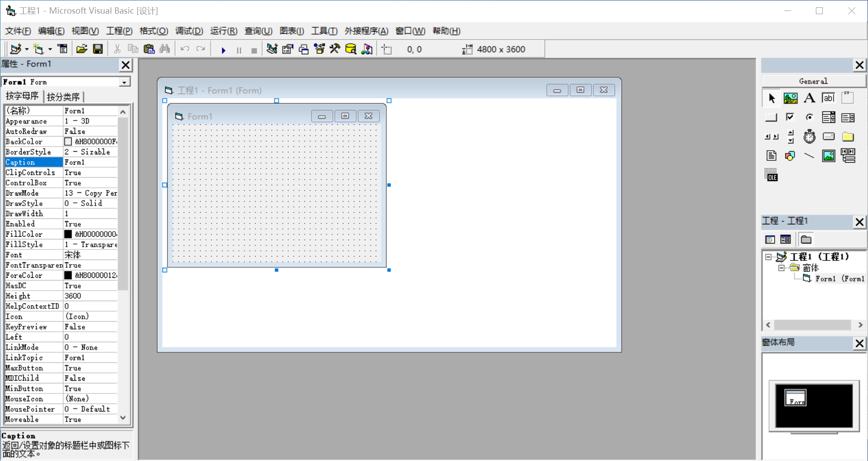868x461 pixels.
Task: Open the Project Explorer toolbar icon
Action: click(272, 49)
